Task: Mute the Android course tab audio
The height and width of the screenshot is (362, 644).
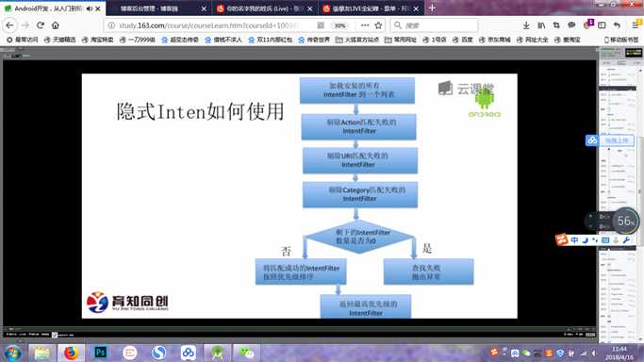Action: (90, 8)
